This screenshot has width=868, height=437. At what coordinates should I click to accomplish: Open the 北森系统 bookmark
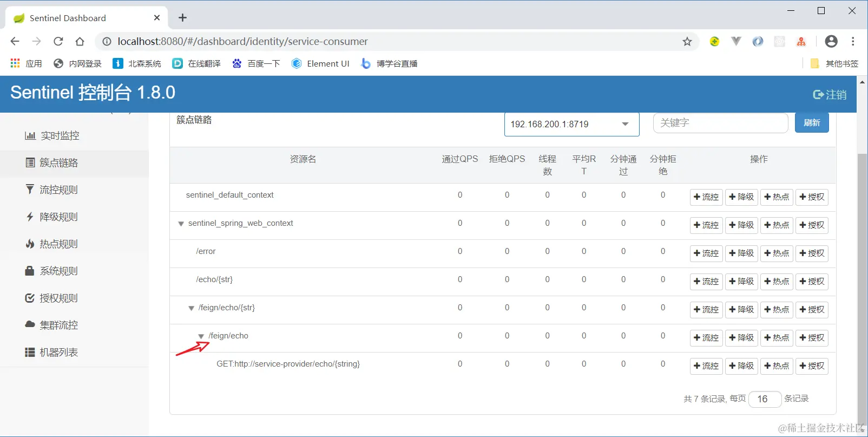click(x=137, y=63)
